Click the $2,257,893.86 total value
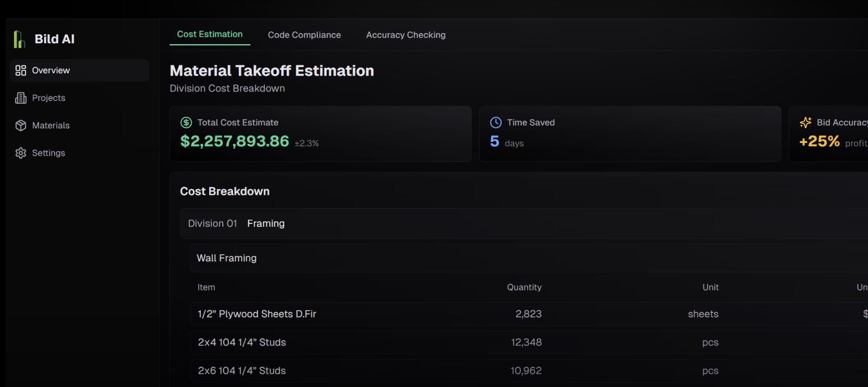Viewport: 868px width, 387px height. click(235, 141)
